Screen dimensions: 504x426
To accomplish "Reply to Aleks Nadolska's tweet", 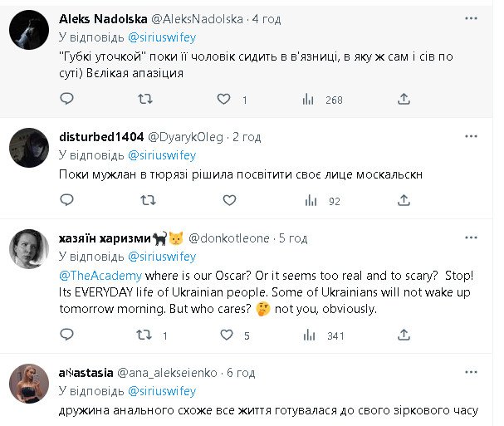I will [67, 99].
